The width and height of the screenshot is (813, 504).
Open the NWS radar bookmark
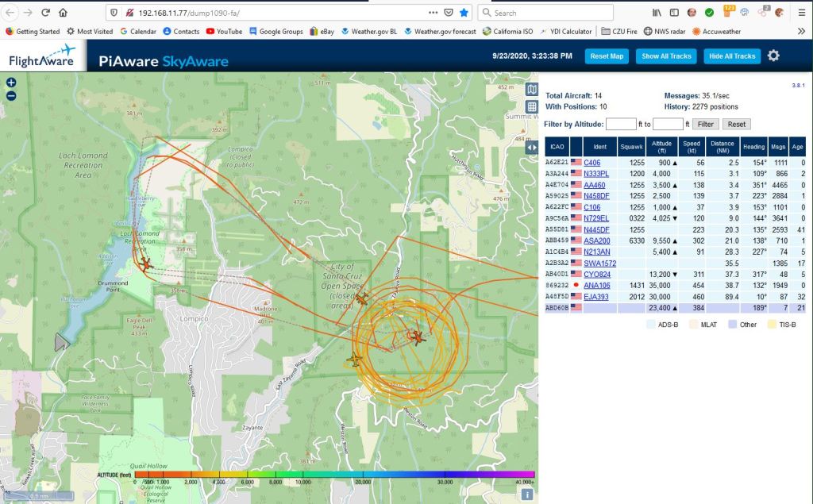665,32
